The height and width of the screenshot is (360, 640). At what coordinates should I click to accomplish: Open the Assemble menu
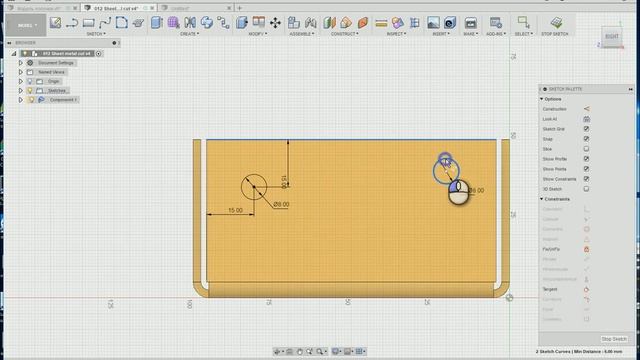click(302, 34)
